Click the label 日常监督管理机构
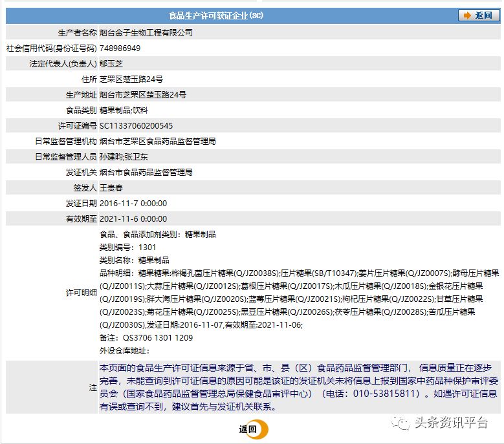This screenshot has width=504, height=444. [x=65, y=142]
